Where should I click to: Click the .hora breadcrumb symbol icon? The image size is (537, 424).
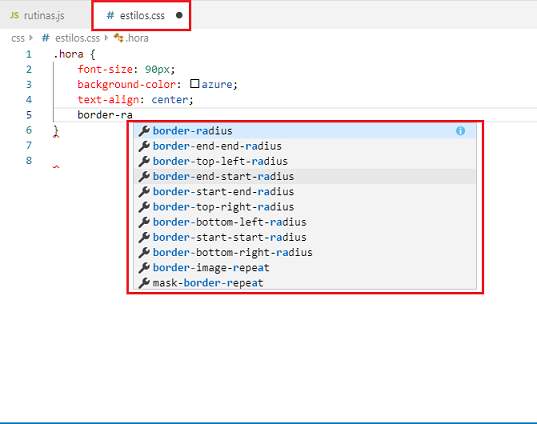click(118, 38)
